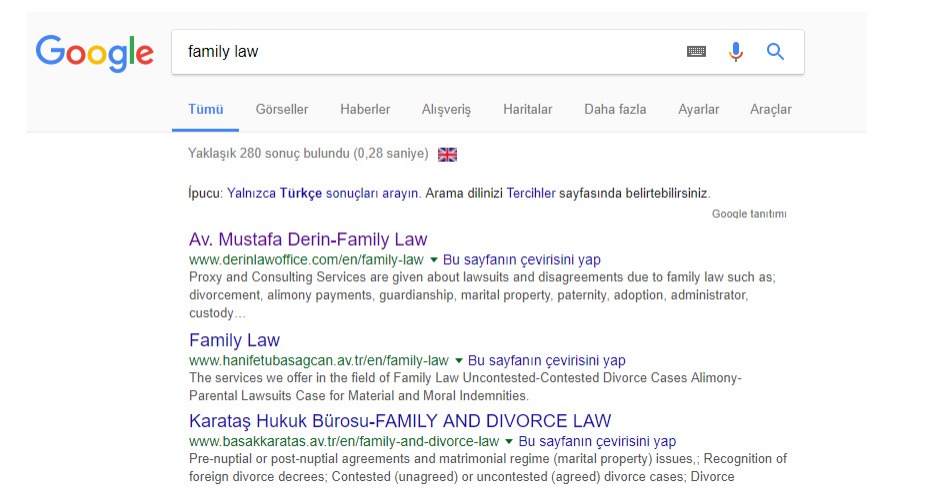Start voice search with microphone icon
Screen dimensions: 930x499
[x=735, y=52]
